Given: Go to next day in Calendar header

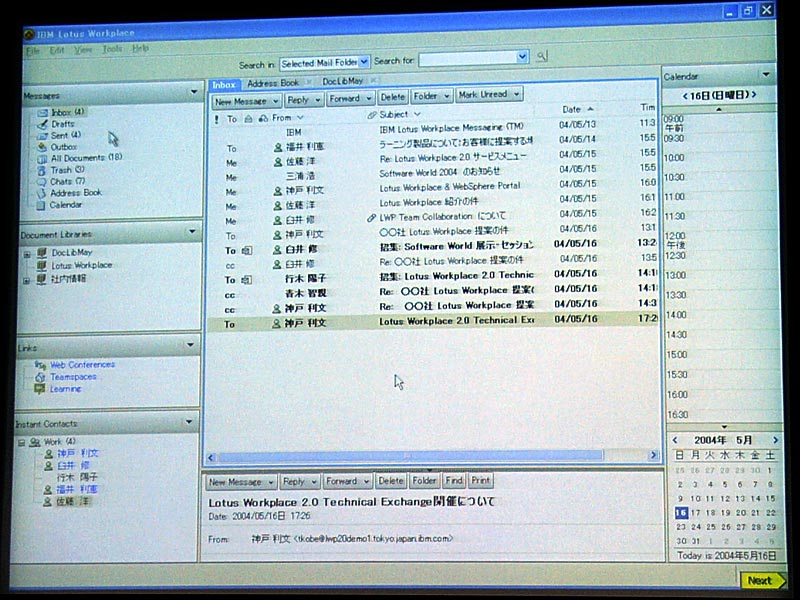Looking at the screenshot, I should click(x=754, y=94).
